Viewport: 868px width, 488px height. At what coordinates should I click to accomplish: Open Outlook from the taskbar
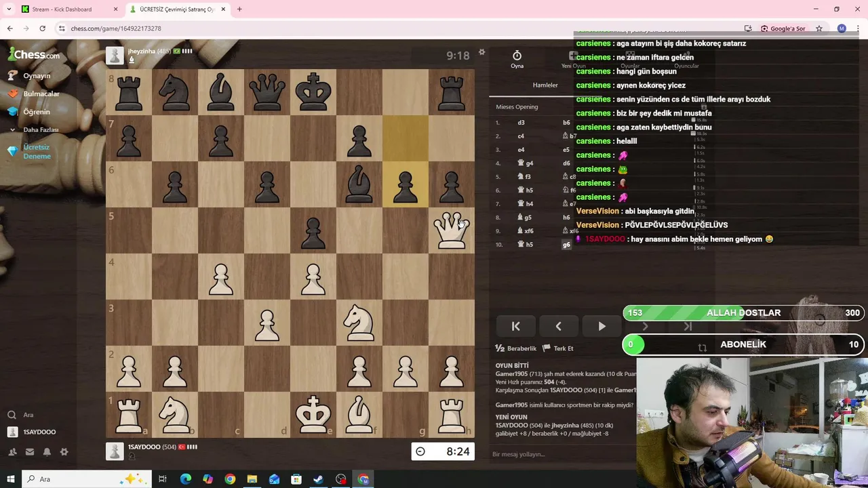coord(274,479)
